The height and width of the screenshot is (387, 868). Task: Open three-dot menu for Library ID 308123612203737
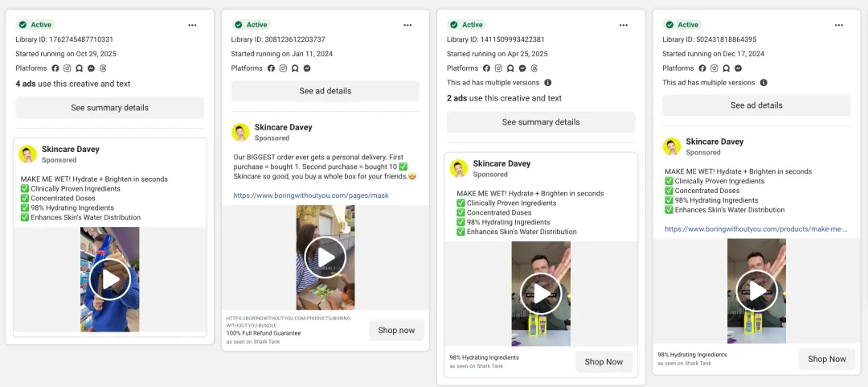tap(408, 25)
